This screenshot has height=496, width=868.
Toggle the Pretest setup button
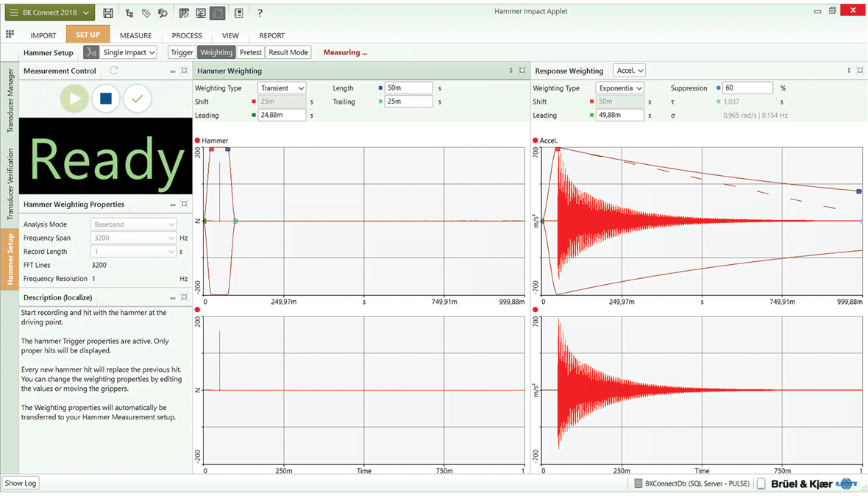(x=250, y=52)
